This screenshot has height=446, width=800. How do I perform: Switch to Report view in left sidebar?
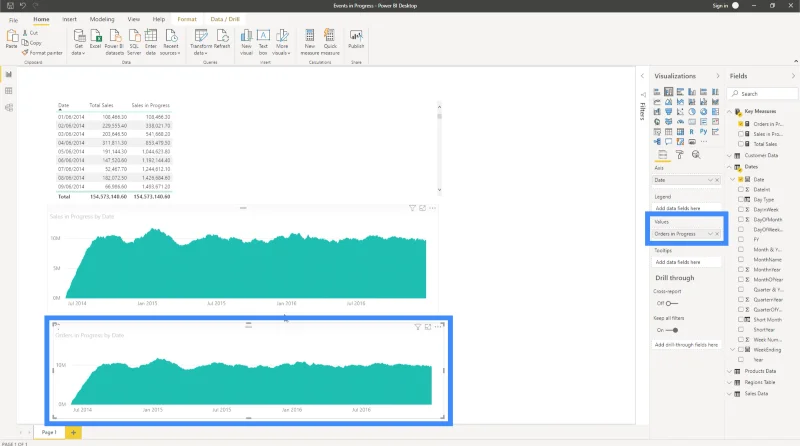point(9,75)
